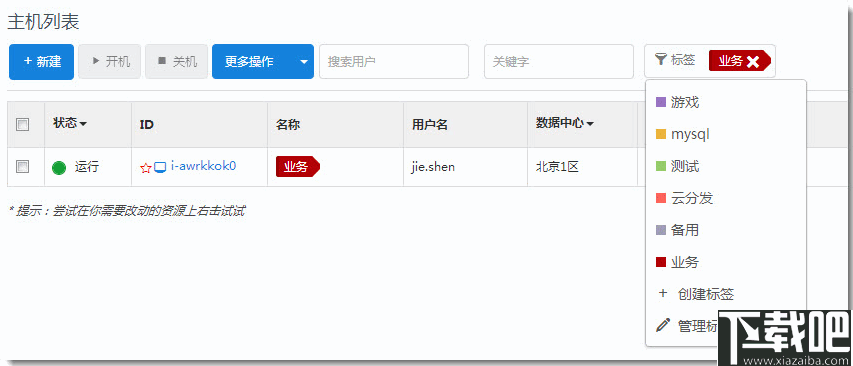Image resolution: width=853 pixels, height=366 pixels.
Task: Click the purple swatch beside 游戏
Action: 661,102
